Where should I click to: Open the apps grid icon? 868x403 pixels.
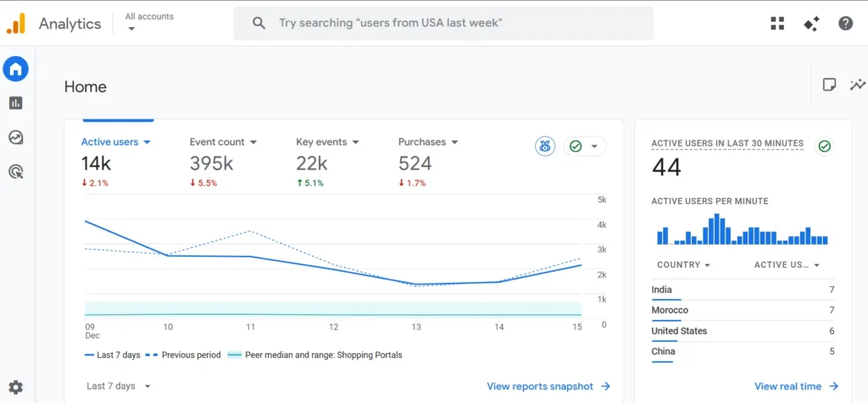[777, 24]
